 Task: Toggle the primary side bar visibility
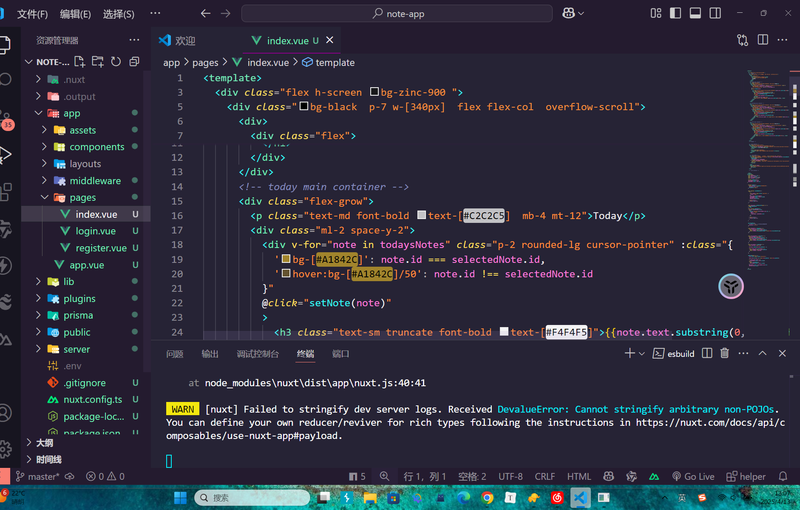point(676,13)
